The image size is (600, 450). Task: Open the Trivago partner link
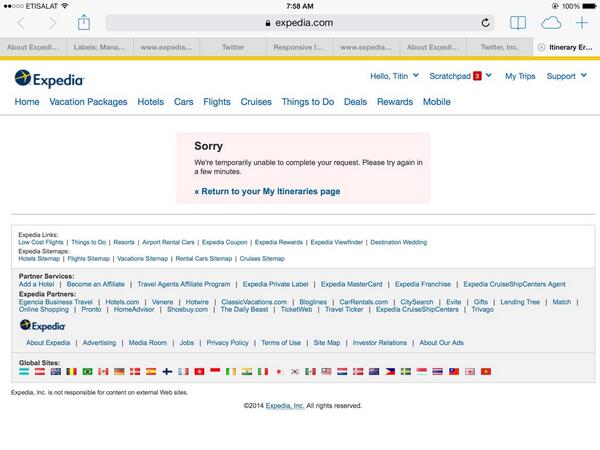click(x=483, y=309)
